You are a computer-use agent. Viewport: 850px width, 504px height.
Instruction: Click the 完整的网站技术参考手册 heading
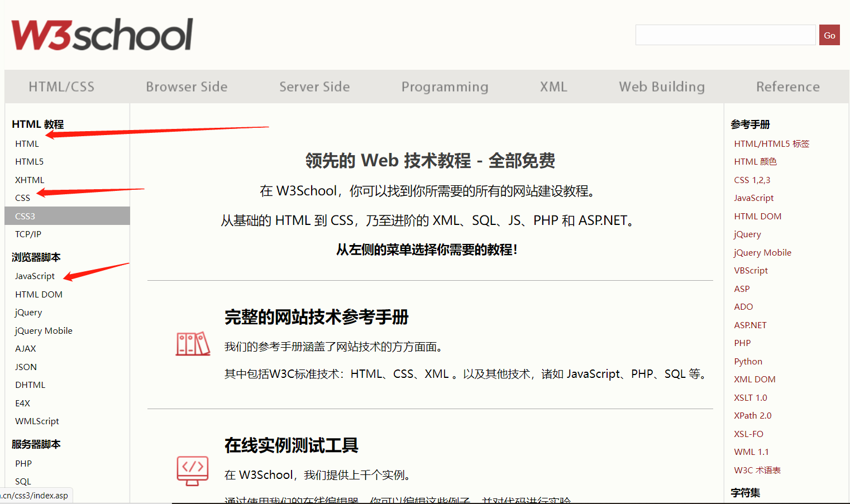(x=316, y=317)
